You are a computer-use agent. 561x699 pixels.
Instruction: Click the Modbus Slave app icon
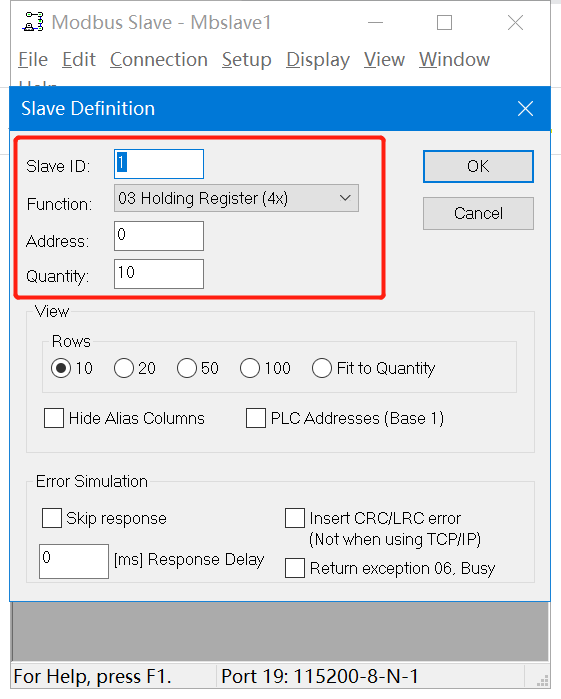[33, 22]
